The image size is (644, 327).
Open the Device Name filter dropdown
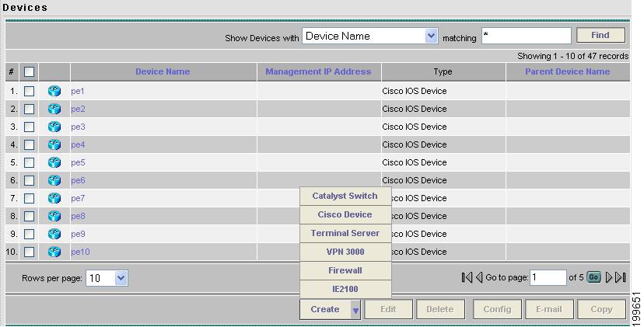[x=431, y=36]
